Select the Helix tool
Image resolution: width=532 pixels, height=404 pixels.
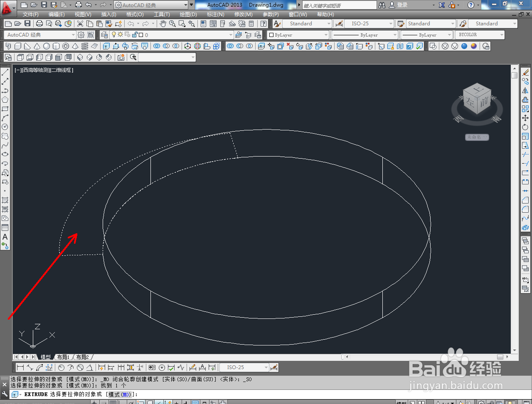point(85,46)
